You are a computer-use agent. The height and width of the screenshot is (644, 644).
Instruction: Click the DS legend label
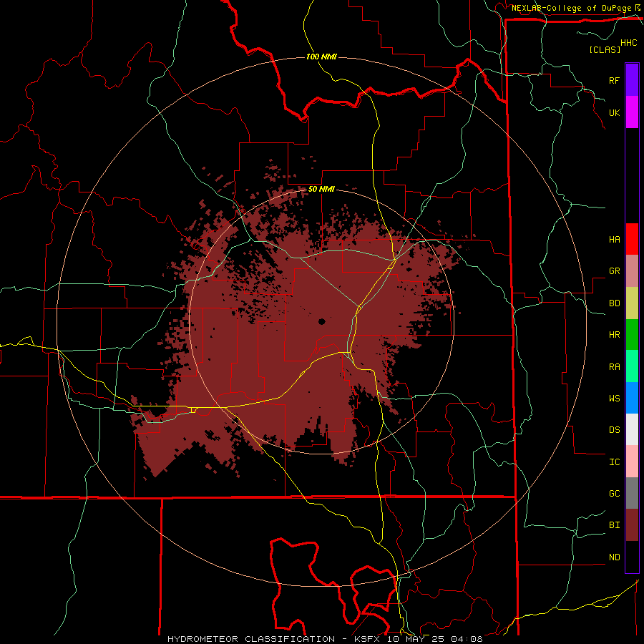tap(614, 429)
